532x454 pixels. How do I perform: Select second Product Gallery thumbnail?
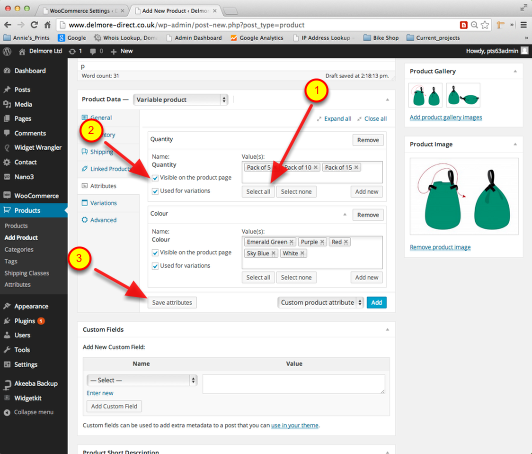[x=463, y=95]
